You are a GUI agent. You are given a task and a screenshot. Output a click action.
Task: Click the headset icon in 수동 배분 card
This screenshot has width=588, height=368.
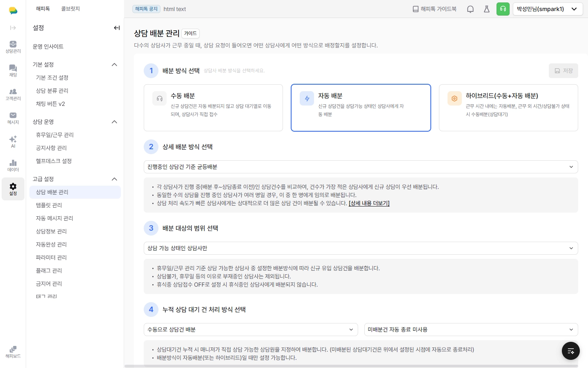(160, 99)
